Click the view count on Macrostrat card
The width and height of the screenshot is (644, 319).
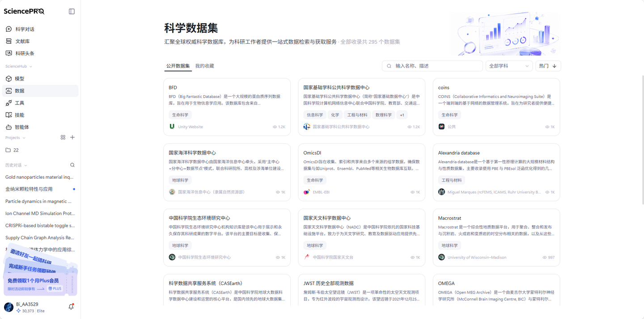tap(548, 257)
